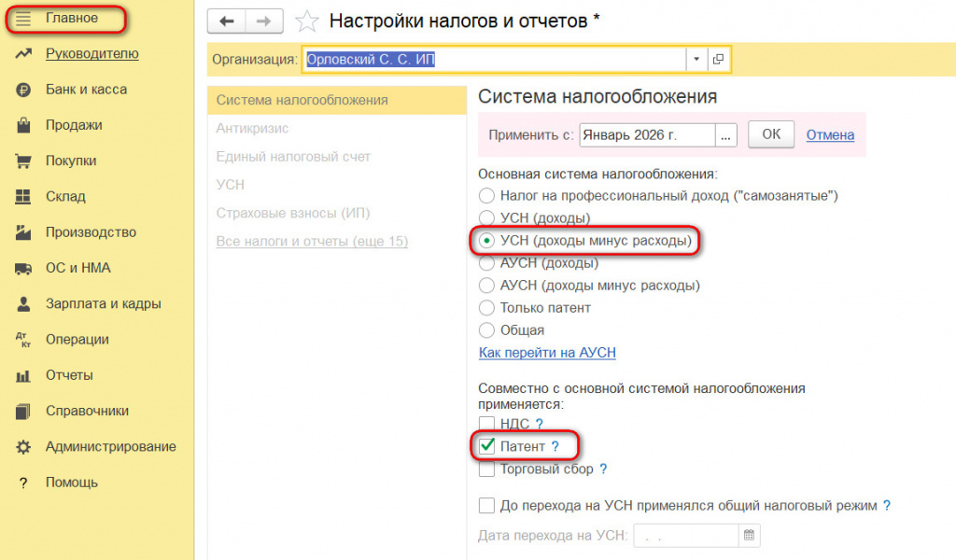Click the Склад boxes icon
The width and height of the screenshot is (956, 560).
[23, 197]
